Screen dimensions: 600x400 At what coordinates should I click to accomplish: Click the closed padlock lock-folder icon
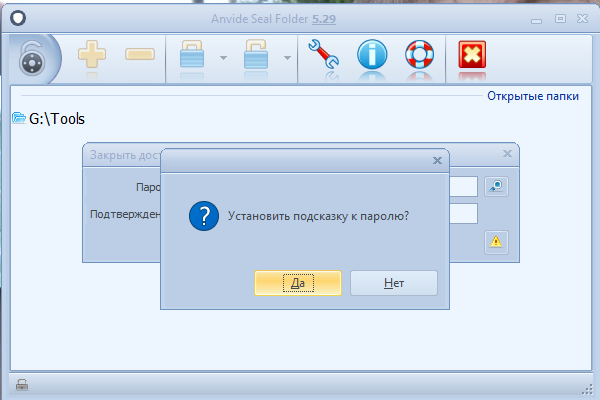pyautogui.click(x=193, y=56)
